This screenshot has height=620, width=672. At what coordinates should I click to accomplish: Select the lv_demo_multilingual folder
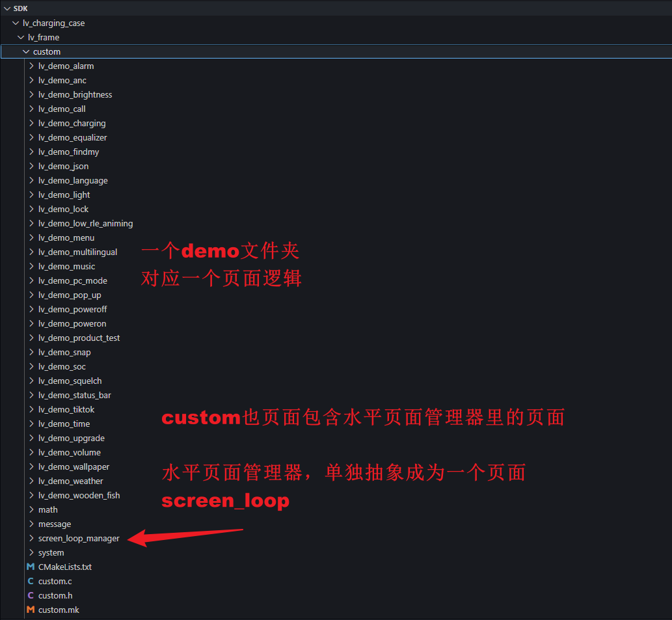[x=77, y=252]
